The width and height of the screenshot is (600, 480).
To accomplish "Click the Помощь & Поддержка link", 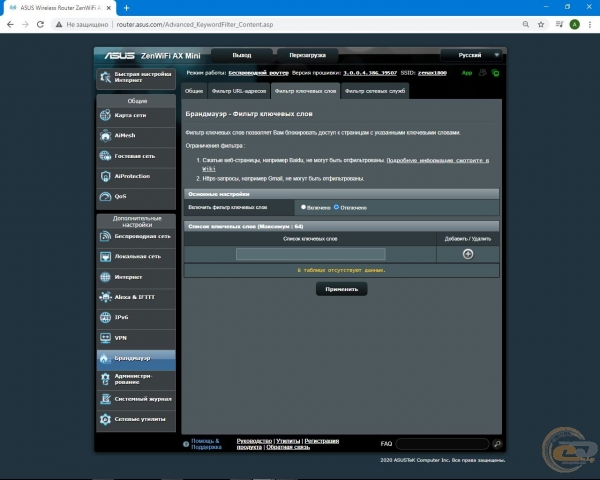I will 206,444.
